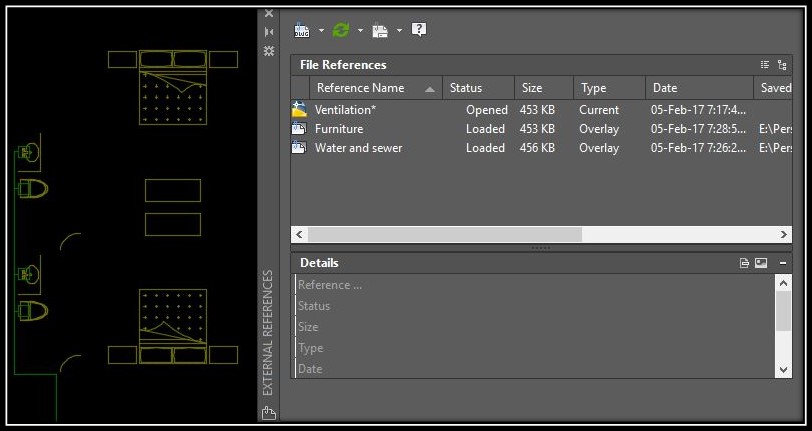Click the Status details field
Viewport: 812px width, 431px height.
535,306
